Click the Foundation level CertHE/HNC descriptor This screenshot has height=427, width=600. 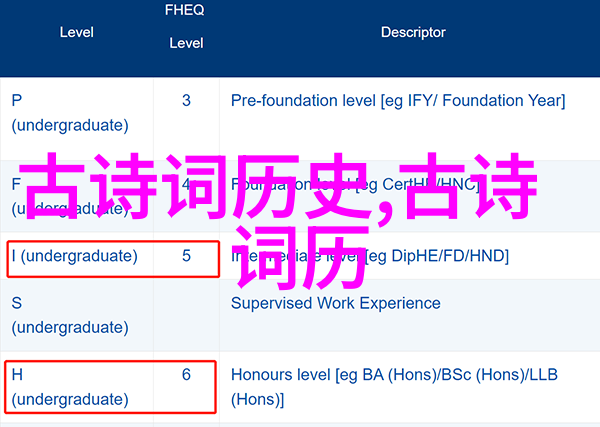[355, 185]
